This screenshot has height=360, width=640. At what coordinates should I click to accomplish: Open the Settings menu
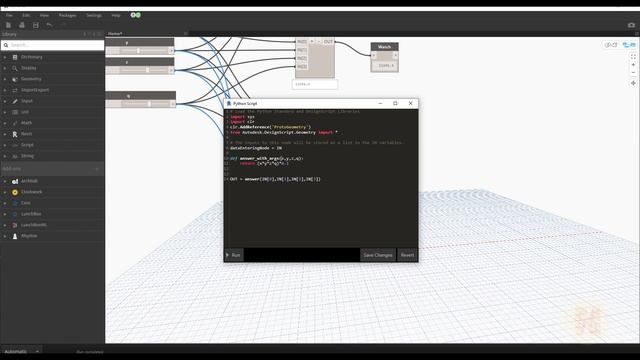coord(93,15)
